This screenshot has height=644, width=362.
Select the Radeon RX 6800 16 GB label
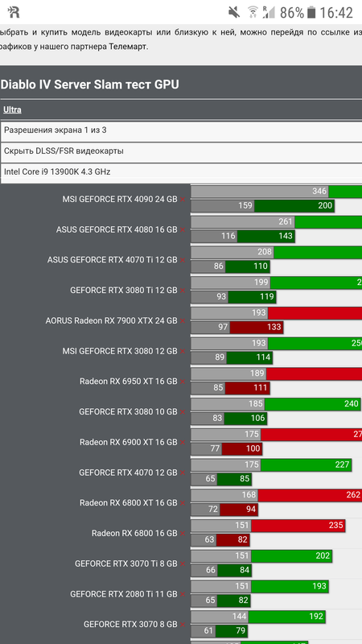coord(134,534)
